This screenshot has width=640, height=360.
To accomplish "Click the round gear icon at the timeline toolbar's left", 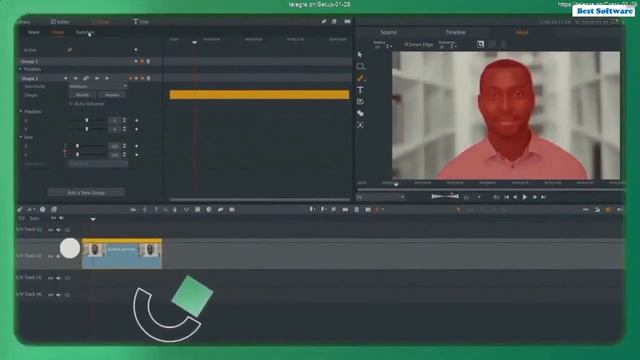I will [x=42, y=209].
